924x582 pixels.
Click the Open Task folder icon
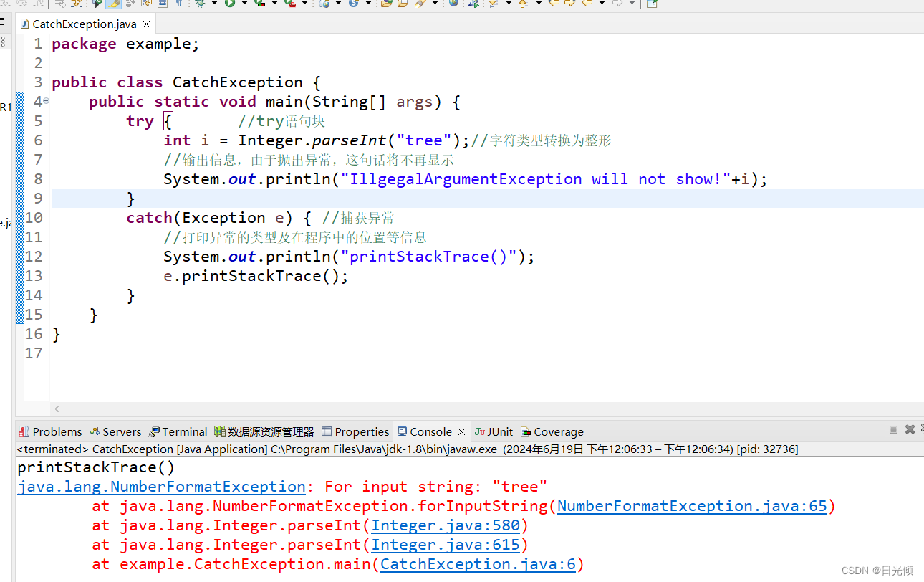pos(403,4)
